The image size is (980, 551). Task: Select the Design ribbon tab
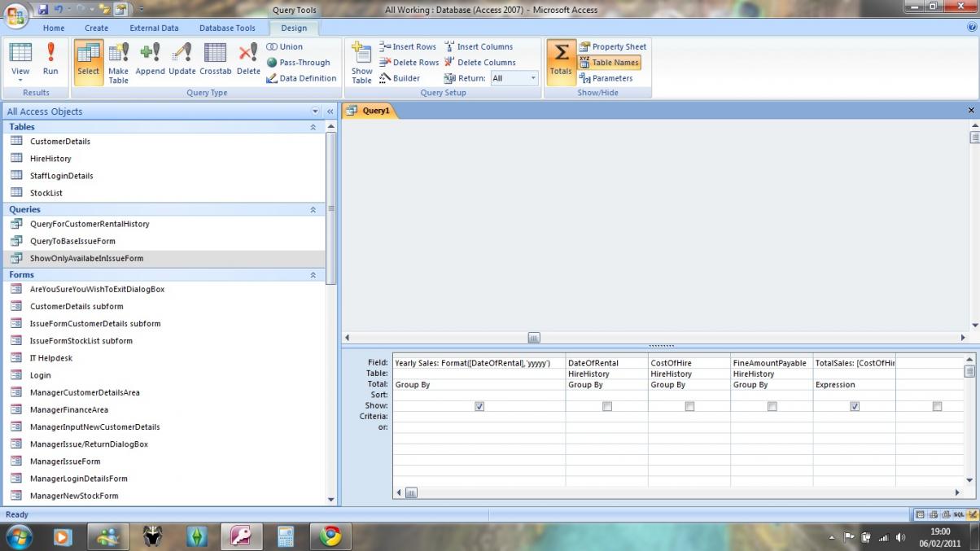click(294, 28)
